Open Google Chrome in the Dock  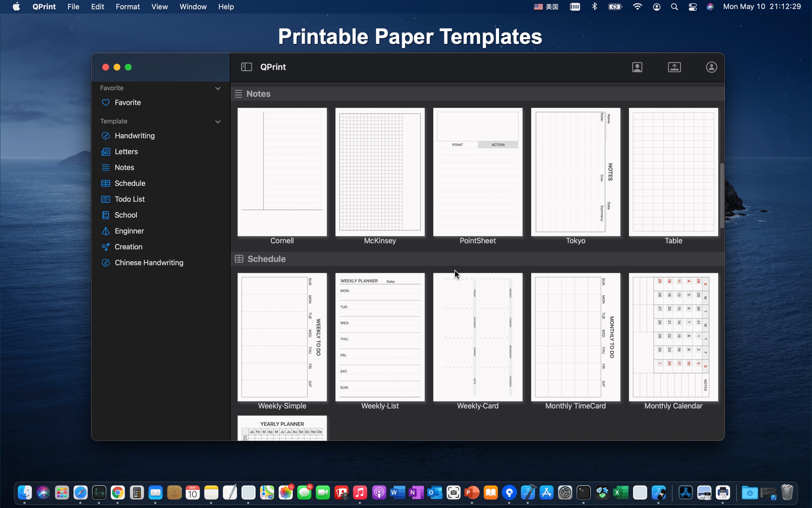tap(118, 493)
